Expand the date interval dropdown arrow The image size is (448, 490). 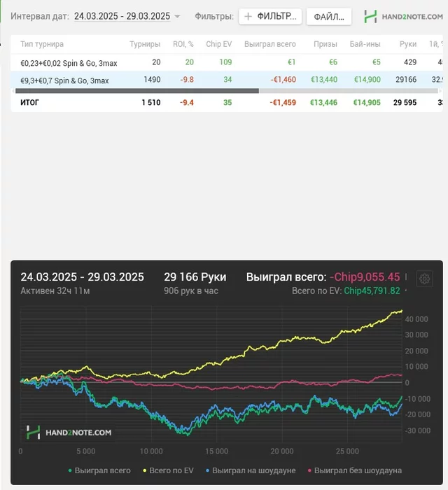click(x=178, y=16)
